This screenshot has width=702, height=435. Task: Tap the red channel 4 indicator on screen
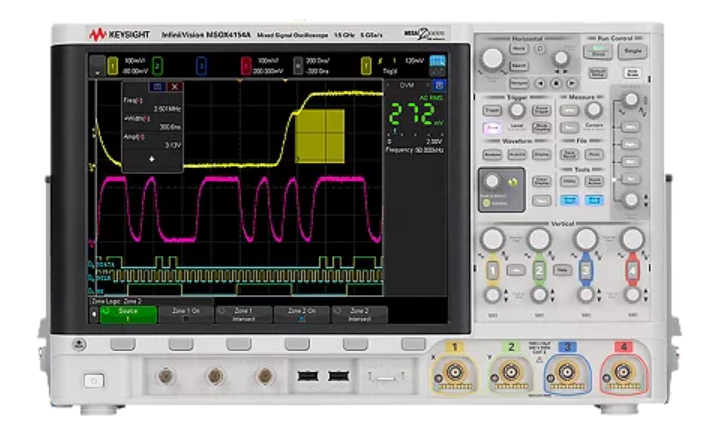pos(246,66)
